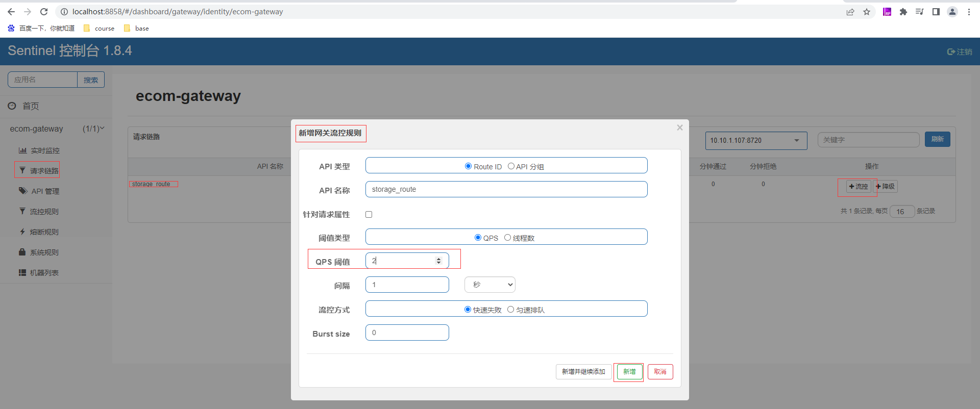
Task: Open the Extensions puzzle icon
Action: 903,12
